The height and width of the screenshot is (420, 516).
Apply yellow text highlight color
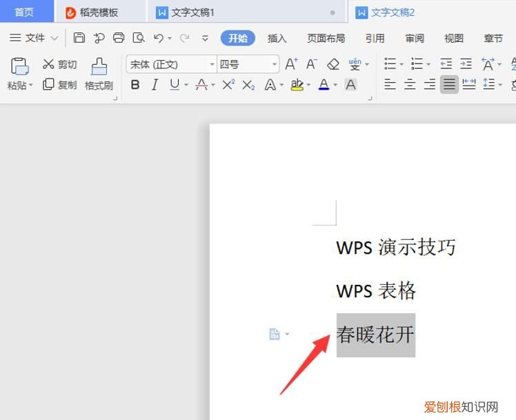[297, 85]
